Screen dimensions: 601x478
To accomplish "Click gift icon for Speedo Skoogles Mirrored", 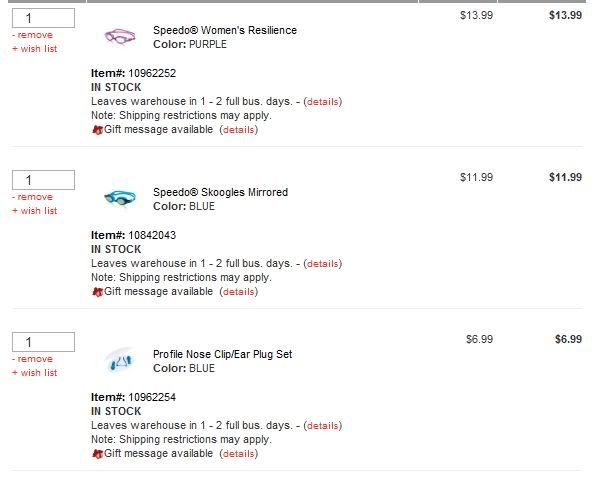I will coord(97,292).
